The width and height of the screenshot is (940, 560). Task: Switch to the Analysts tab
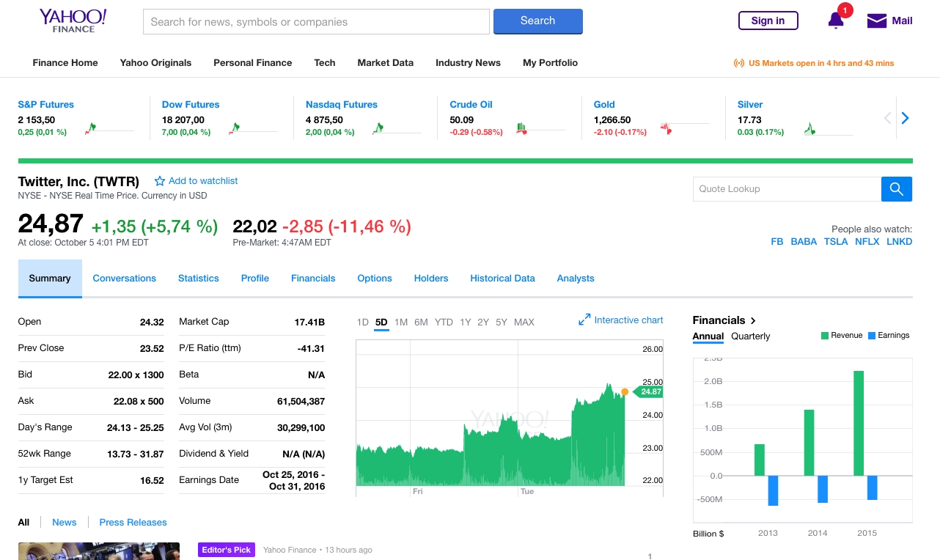click(x=576, y=279)
